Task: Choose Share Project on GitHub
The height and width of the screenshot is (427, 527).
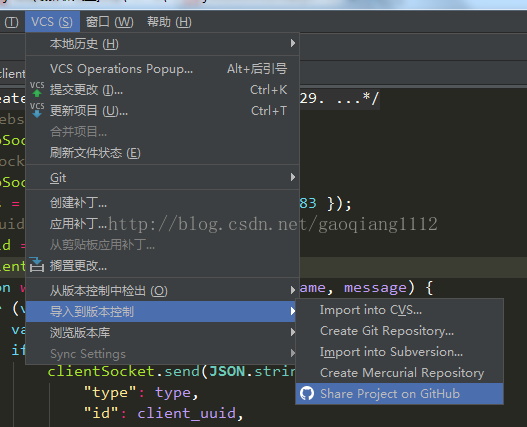Action: click(400, 393)
